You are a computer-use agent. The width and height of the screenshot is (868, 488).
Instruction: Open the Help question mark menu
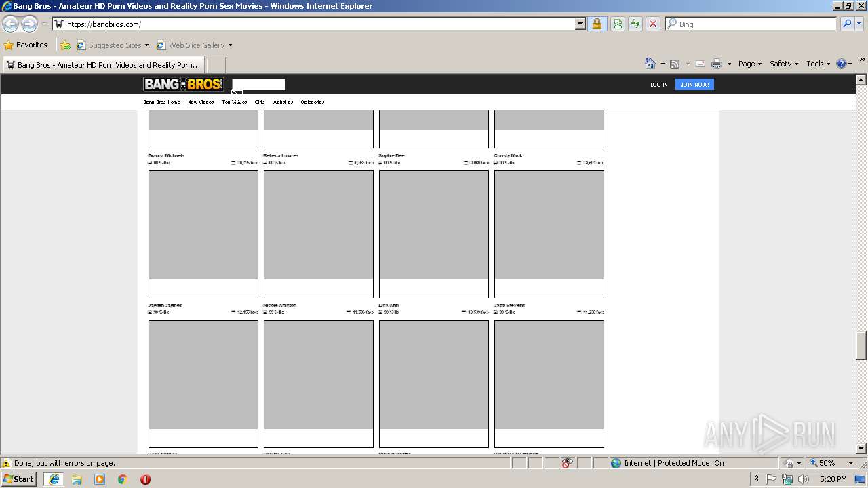(x=844, y=64)
